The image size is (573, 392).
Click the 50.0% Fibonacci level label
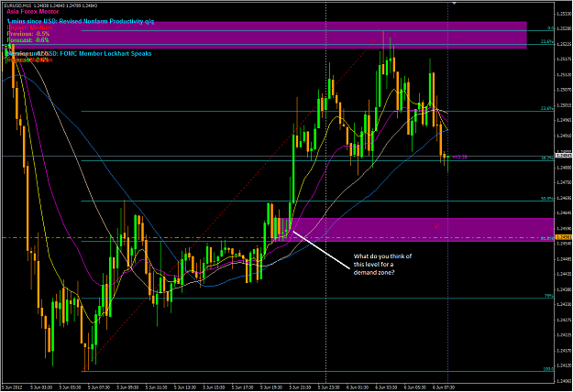point(547,199)
